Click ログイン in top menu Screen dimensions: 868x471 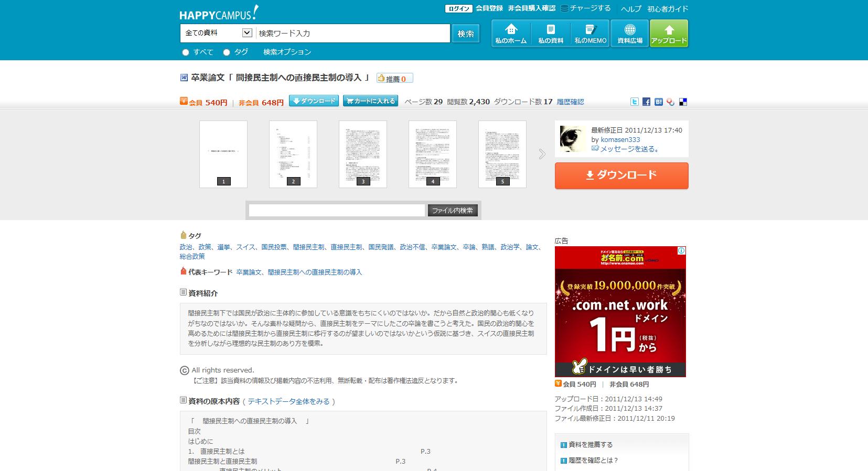(458, 8)
